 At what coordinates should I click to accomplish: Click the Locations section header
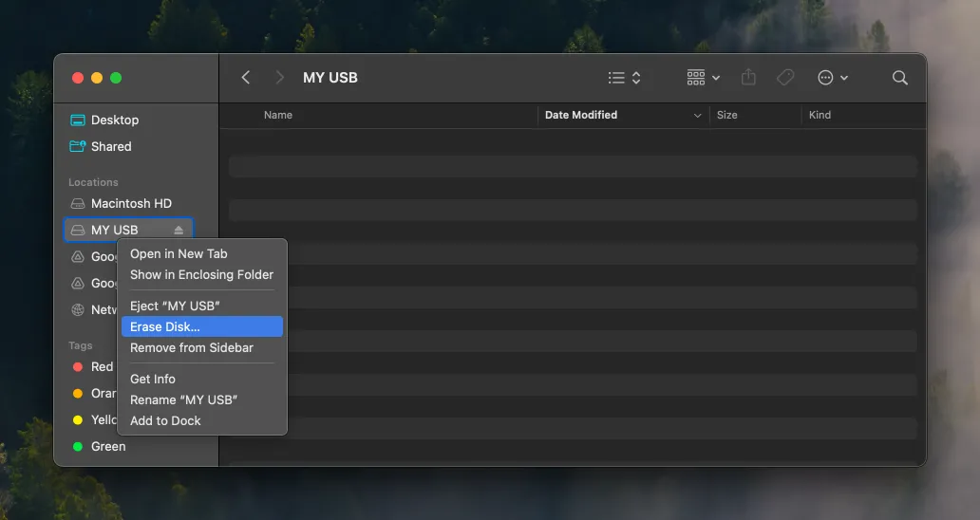[93, 182]
